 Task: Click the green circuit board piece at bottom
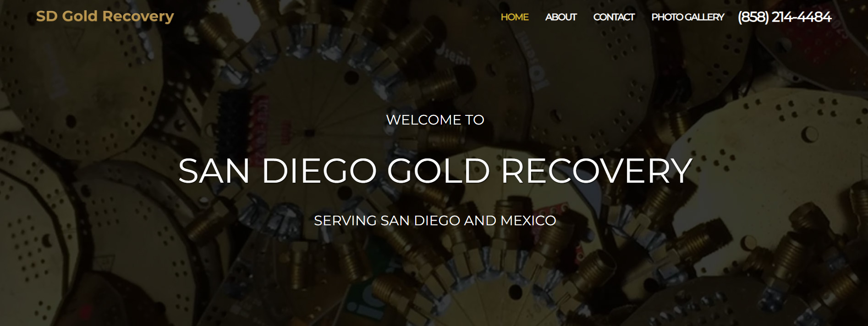click(x=367, y=300)
